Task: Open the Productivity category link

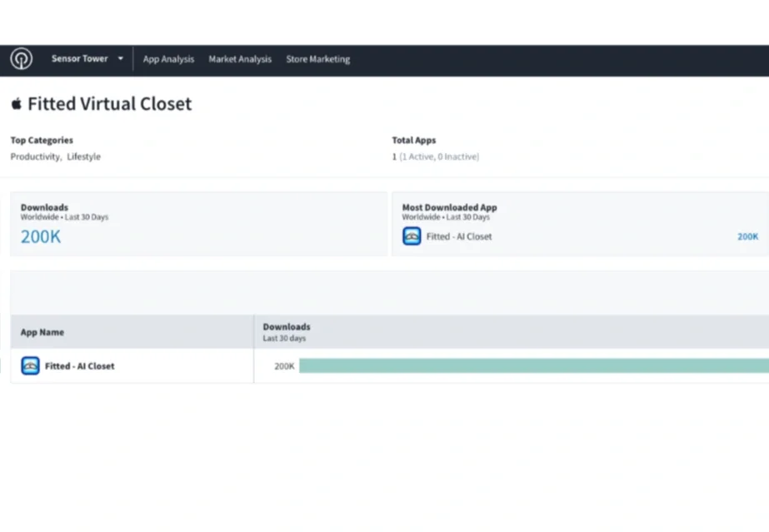Action: (36, 157)
